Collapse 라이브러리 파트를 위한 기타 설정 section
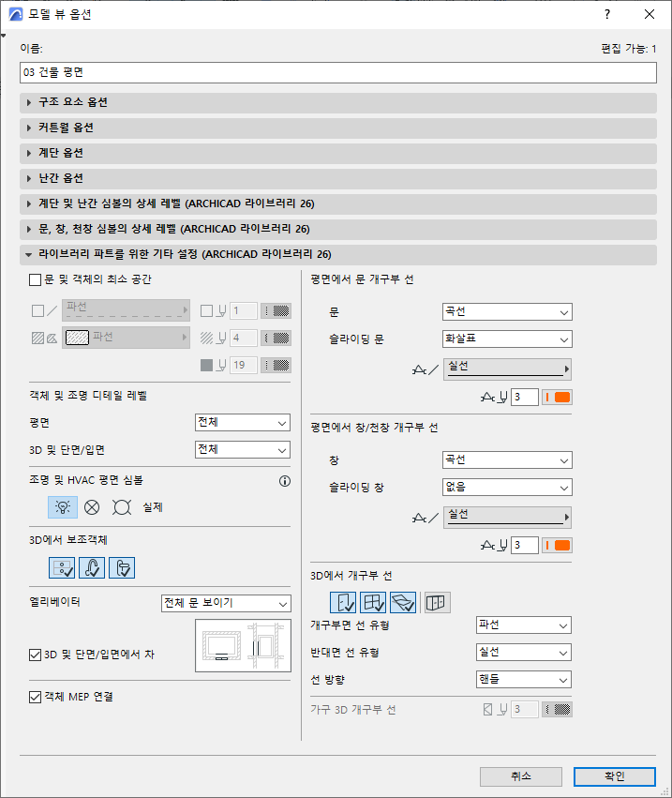672x798 pixels. [338, 254]
